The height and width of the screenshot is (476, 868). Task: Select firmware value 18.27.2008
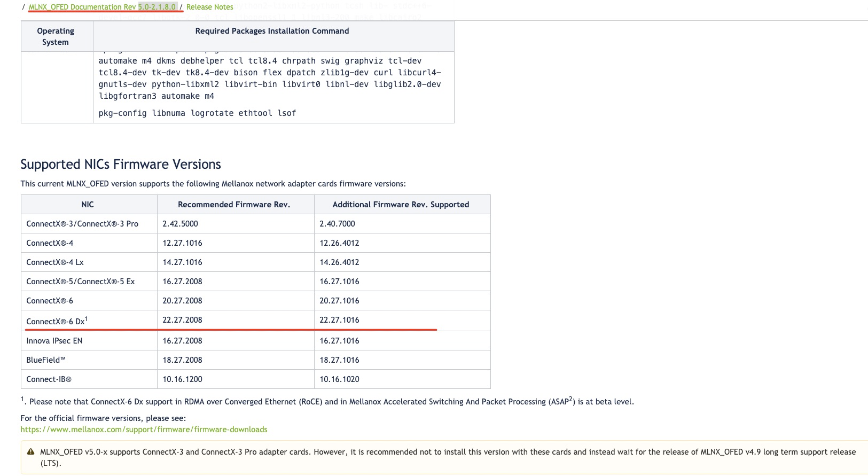click(x=182, y=360)
